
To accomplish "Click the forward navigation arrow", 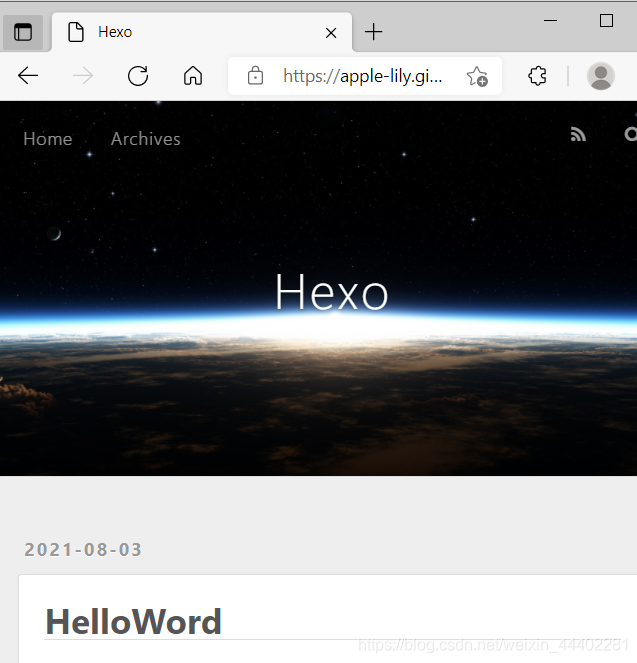I will 83,76.
